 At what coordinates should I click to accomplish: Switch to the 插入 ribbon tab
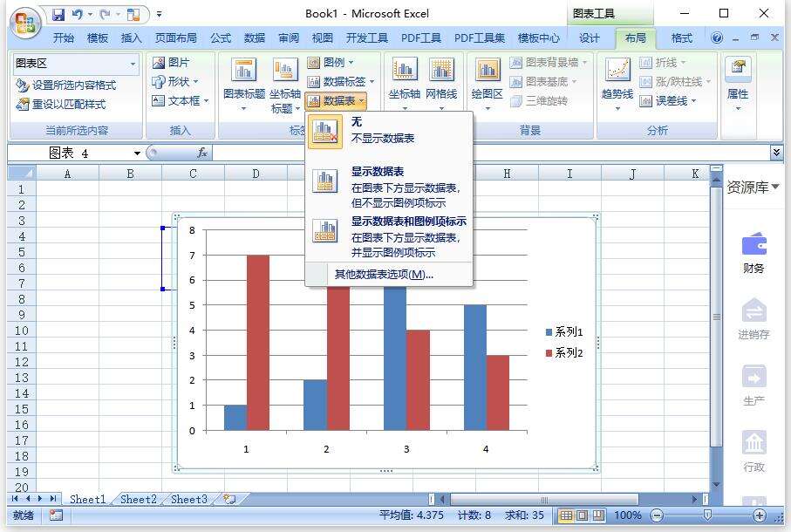(x=131, y=38)
